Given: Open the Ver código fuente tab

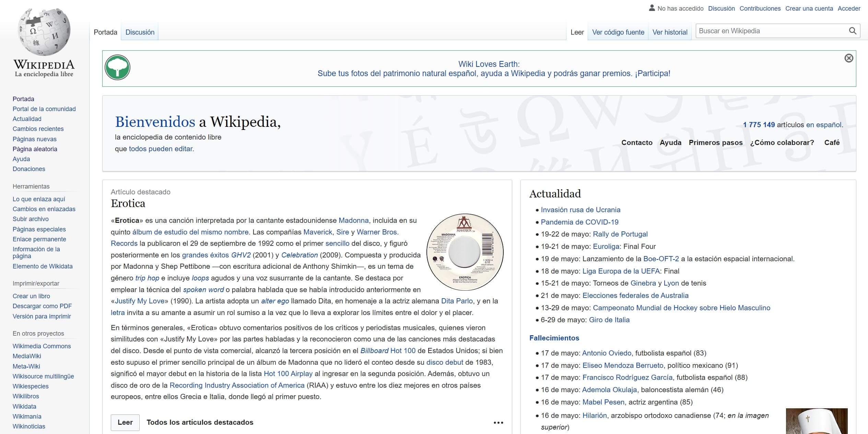Looking at the screenshot, I should click(618, 32).
